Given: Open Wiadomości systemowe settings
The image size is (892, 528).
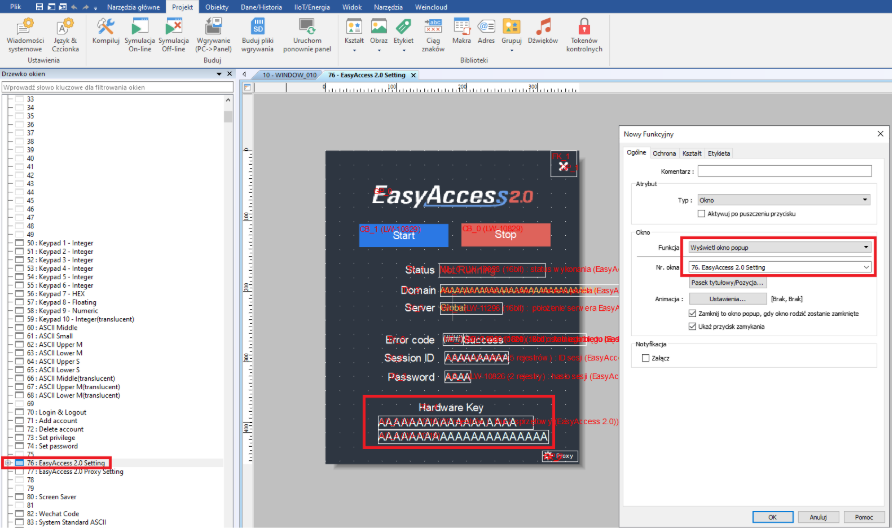Looking at the screenshot, I should pos(25,35).
